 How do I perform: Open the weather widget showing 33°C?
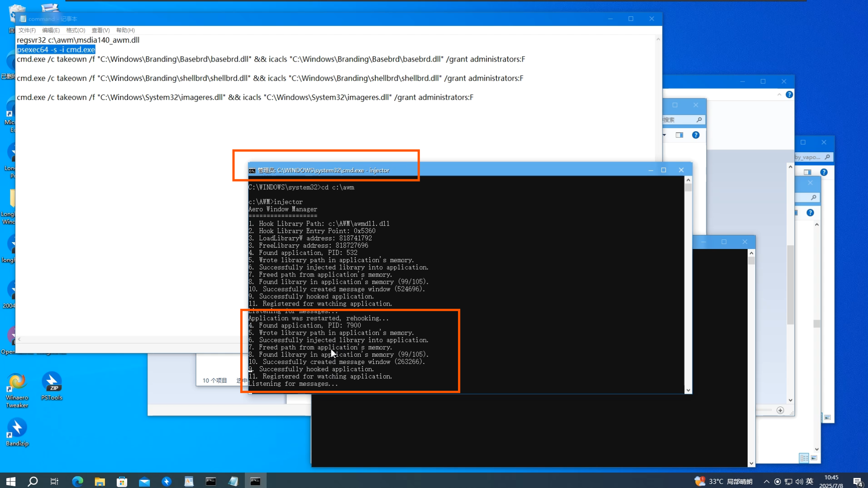click(724, 481)
